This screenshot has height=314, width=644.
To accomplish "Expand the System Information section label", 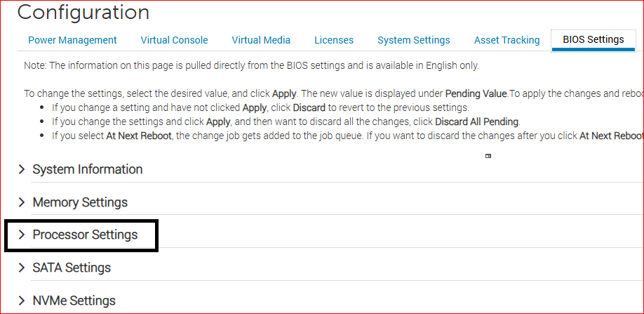I will coord(88,169).
